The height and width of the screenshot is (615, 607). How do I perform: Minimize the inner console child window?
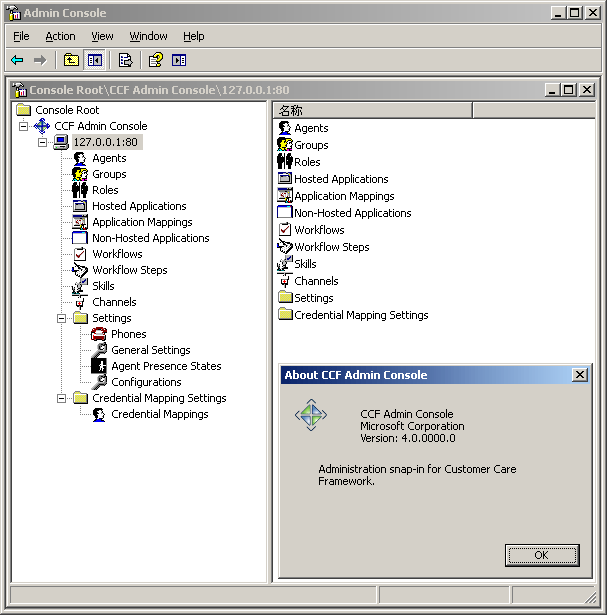(552, 90)
